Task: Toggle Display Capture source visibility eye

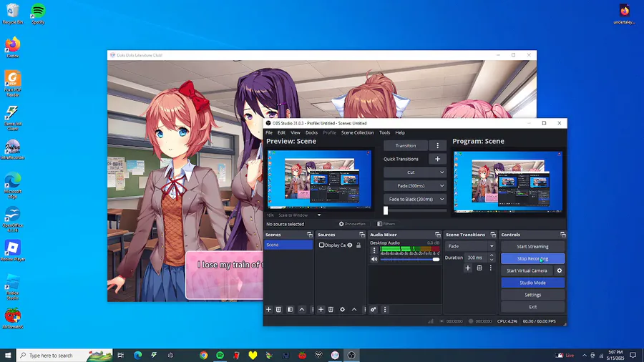Action: click(x=350, y=245)
